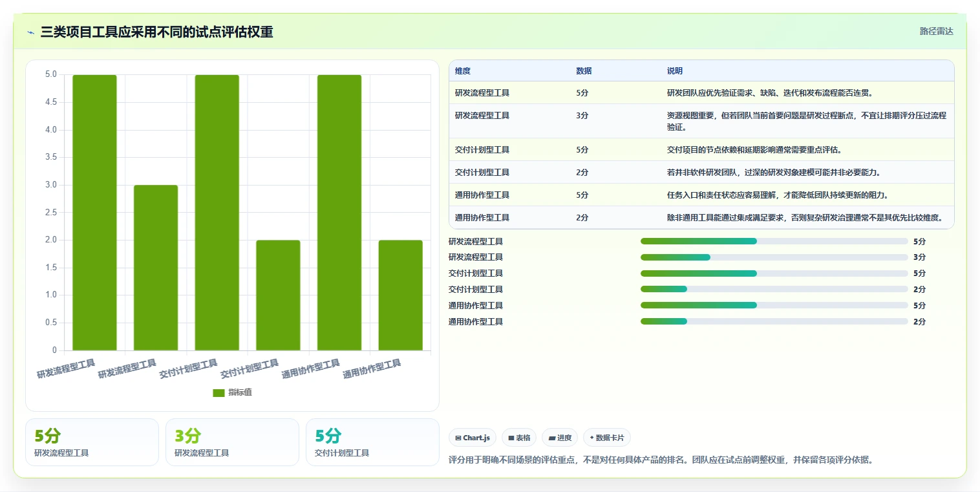The width and height of the screenshot is (980, 492).
Task: Click the lightning icon beside the panel title
Action: pos(31,32)
